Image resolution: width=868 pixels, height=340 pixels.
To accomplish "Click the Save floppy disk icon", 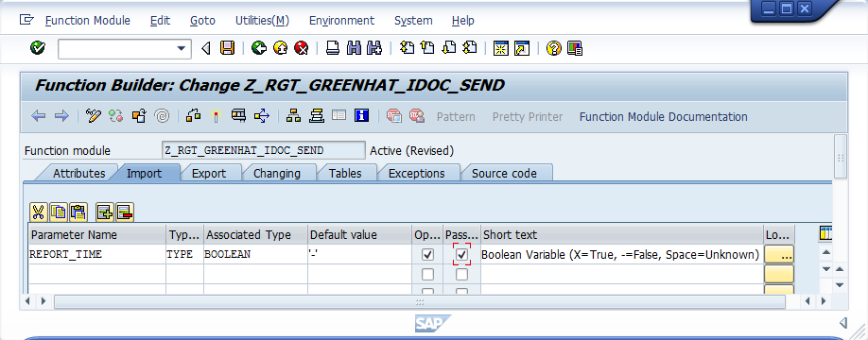I will coord(227,48).
